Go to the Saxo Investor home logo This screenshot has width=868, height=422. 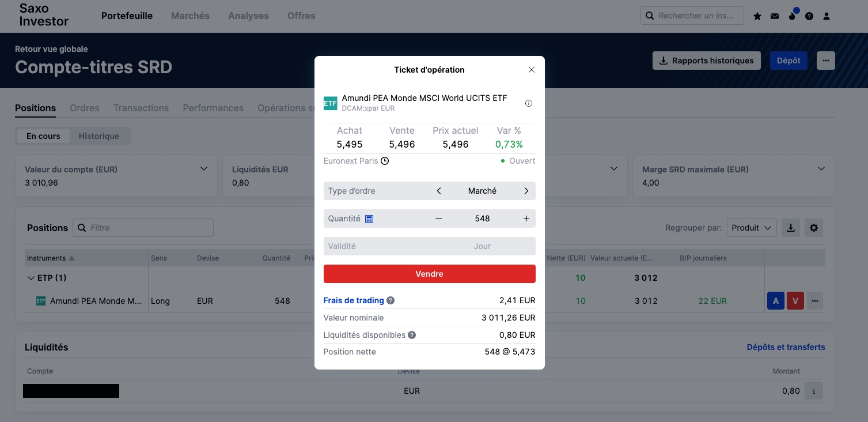[44, 15]
